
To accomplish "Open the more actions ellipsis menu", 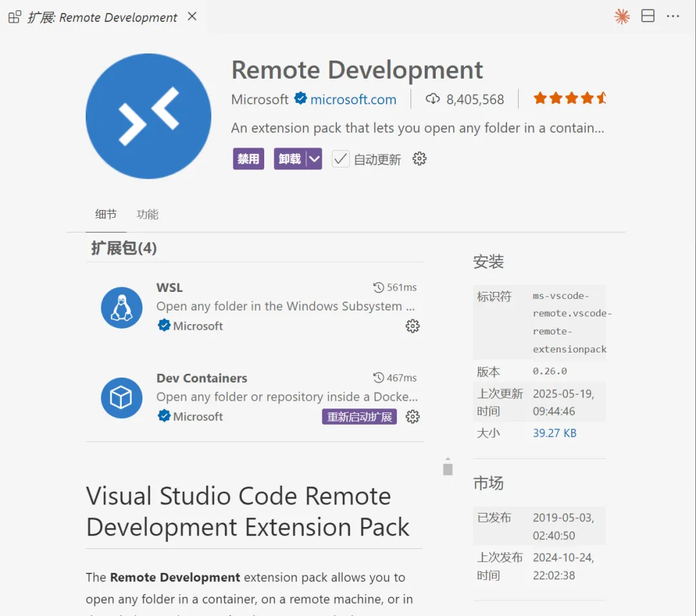I will click(x=673, y=16).
